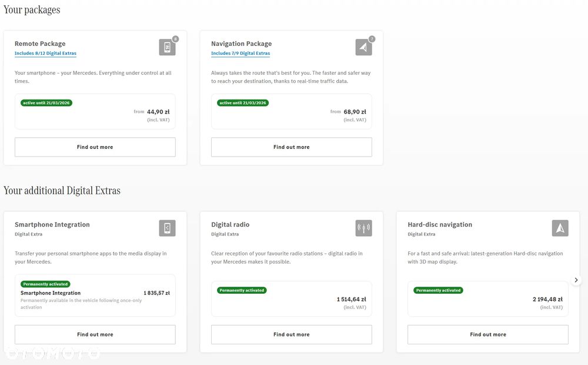
Task: Find out more about Digital radio
Action: 292,334
